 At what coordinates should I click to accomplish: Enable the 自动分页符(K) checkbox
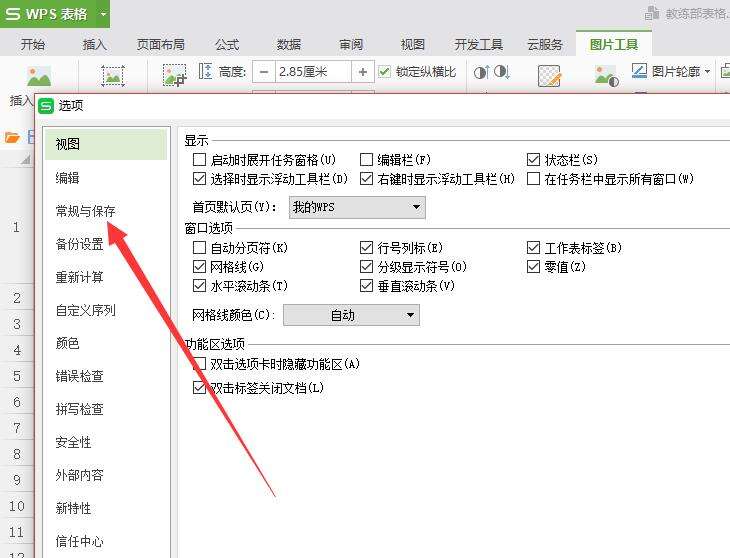pos(199,248)
